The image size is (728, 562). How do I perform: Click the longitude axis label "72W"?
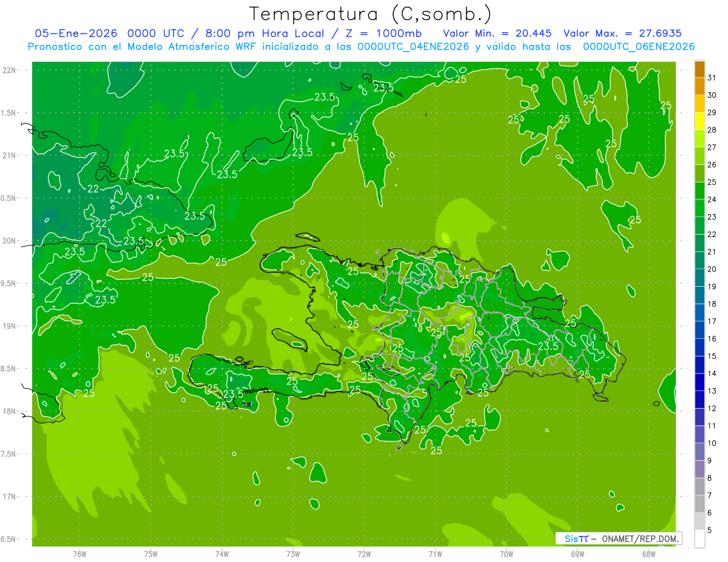click(364, 554)
